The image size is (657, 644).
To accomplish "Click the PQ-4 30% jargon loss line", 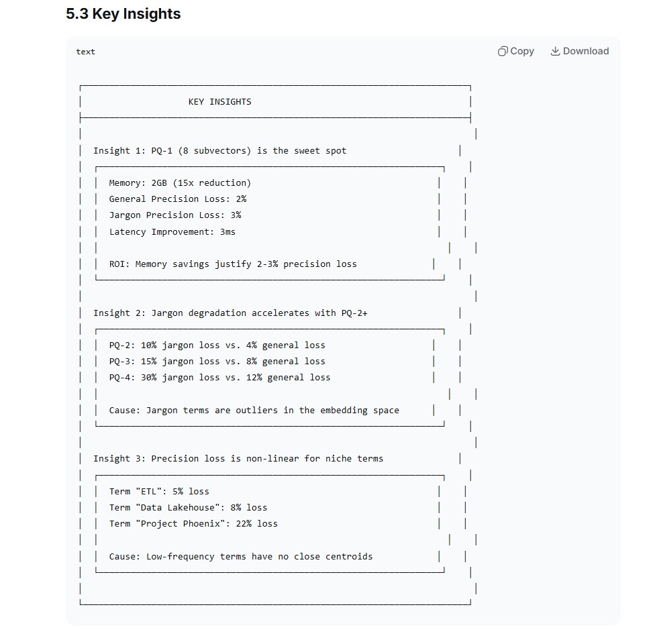I will coord(219,378).
